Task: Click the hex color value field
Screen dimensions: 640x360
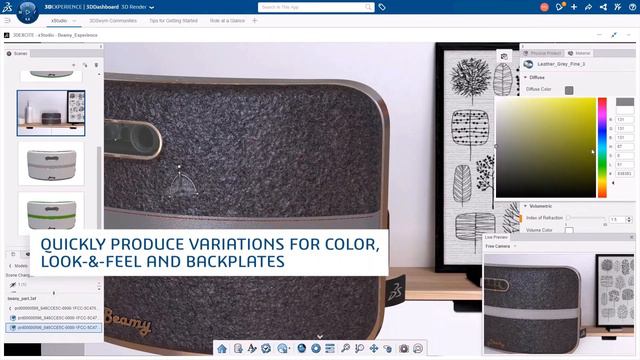Action: [624, 173]
